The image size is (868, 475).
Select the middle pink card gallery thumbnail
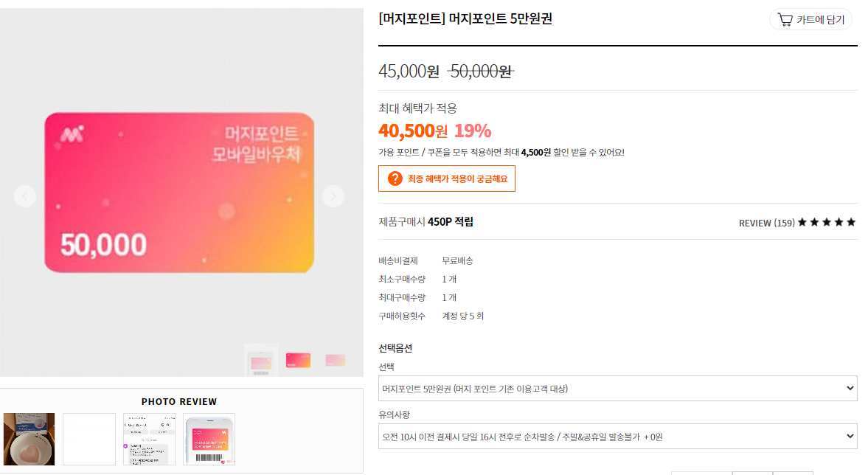tap(298, 361)
